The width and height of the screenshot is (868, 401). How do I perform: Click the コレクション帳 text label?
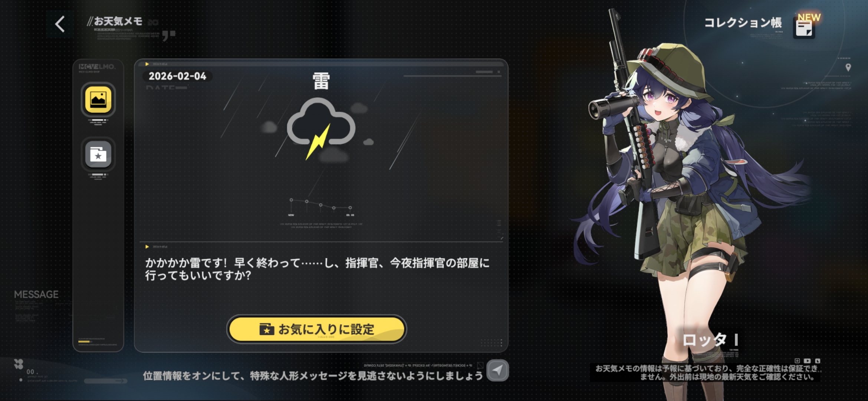tap(743, 23)
